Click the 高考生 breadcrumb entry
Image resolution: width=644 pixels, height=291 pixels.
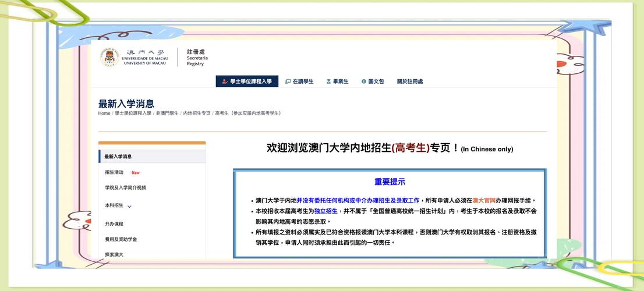tap(247, 113)
